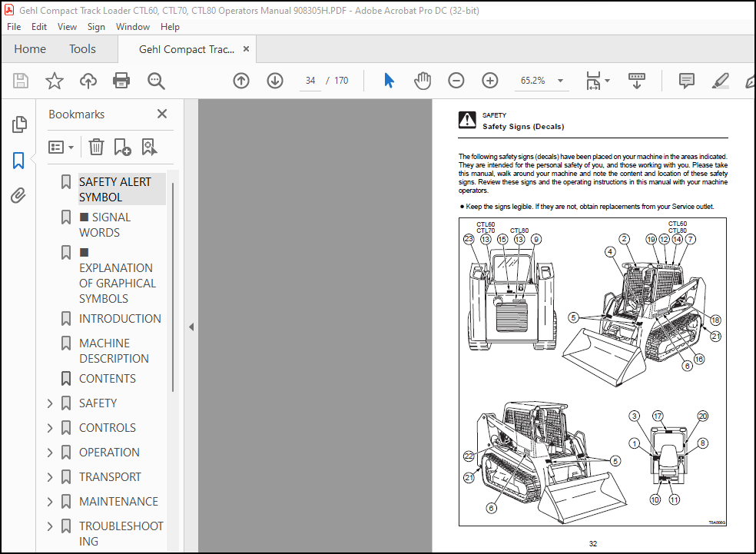Open the Window menu
Viewport: 756px width, 554px height.
pyautogui.click(x=133, y=27)
